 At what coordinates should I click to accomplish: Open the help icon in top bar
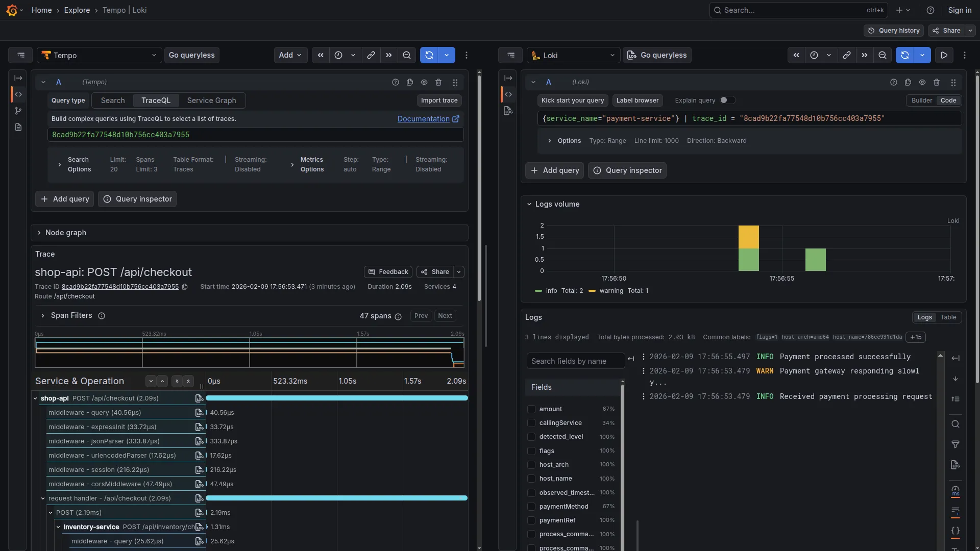click(x=930, y=10)
